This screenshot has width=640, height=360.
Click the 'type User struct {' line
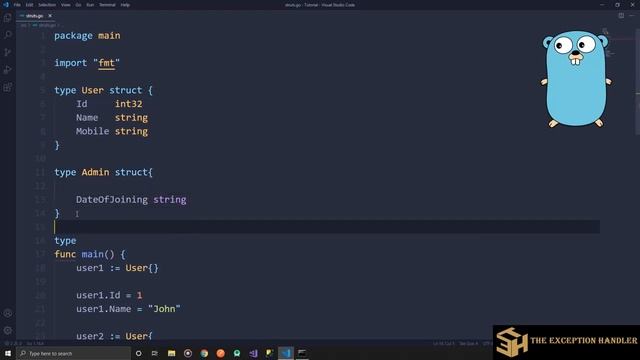pos(103,90)
